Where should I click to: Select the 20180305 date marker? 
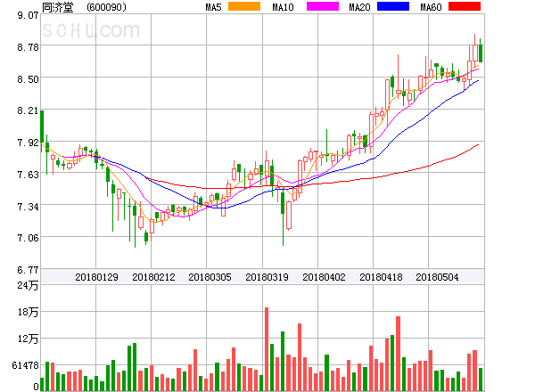pos(210,277)
